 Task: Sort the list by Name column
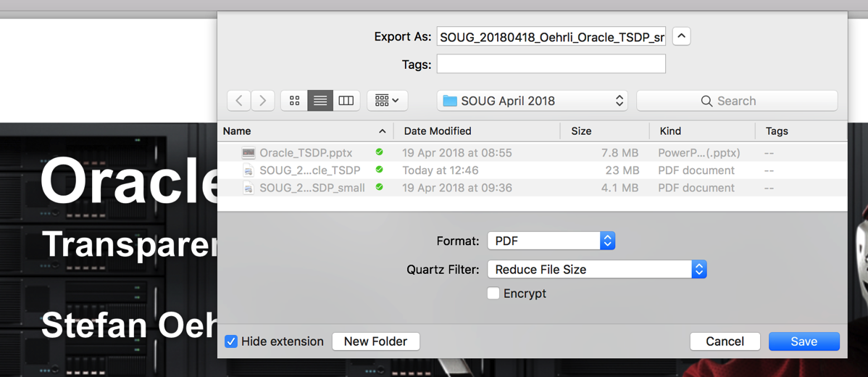[x=305, y=131]
